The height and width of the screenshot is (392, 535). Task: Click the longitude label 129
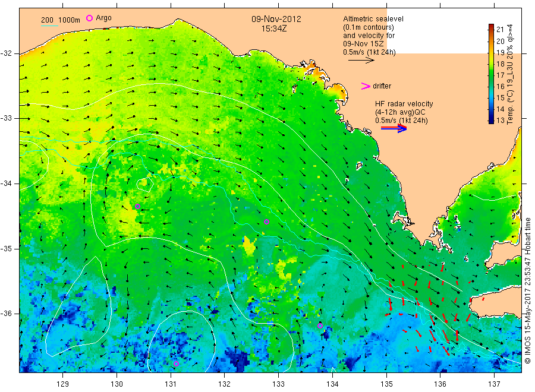[x=63, y=384]
